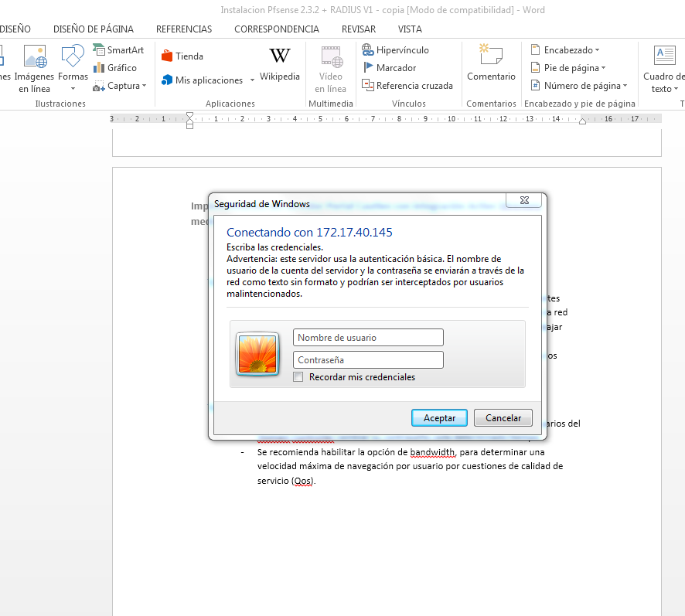Click the misspelled word 'bandwidth' in the document
685x616 pixels.
point(432,452)
